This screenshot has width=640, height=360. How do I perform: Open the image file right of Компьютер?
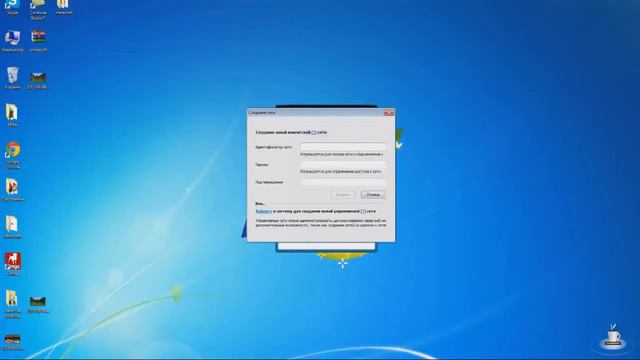(x=38, y=40)
